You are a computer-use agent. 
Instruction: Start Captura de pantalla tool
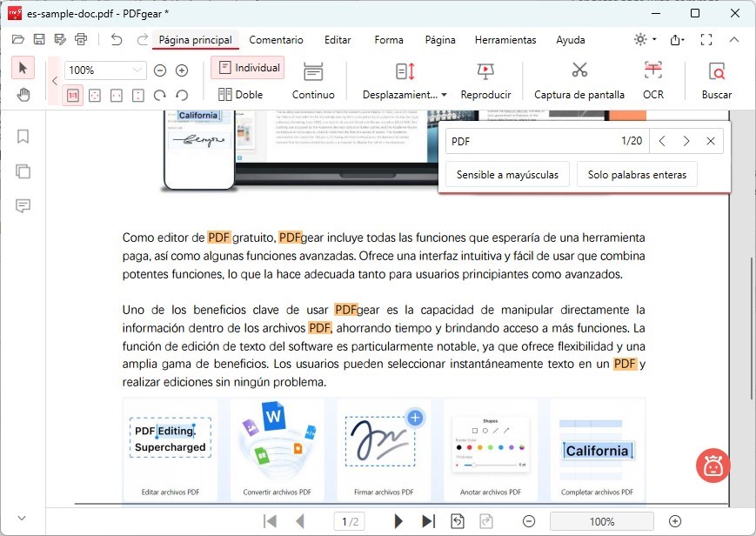579,81
